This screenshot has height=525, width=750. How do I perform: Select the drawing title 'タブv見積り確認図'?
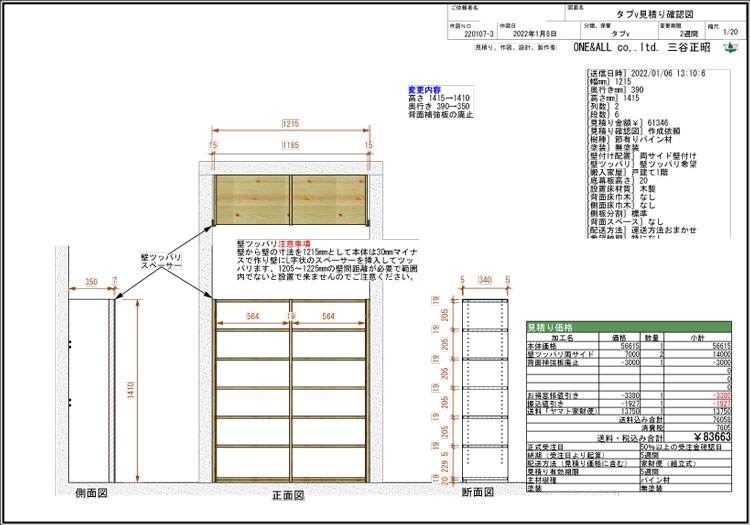coord(654,14)
